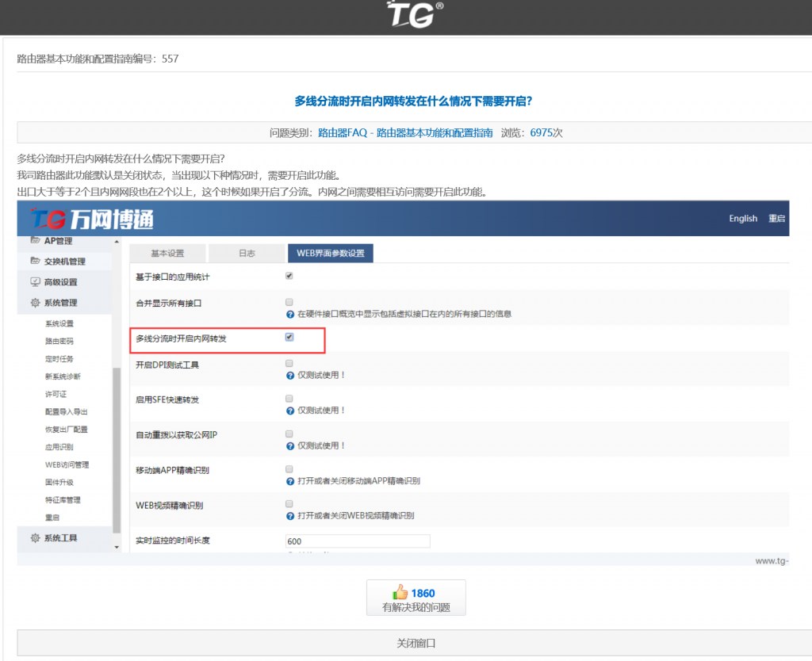Uncheck 基于接口的应用统计 checkbox
This screenshot has width=812, height=661.
pyautogui.click(x=289, y=276)
